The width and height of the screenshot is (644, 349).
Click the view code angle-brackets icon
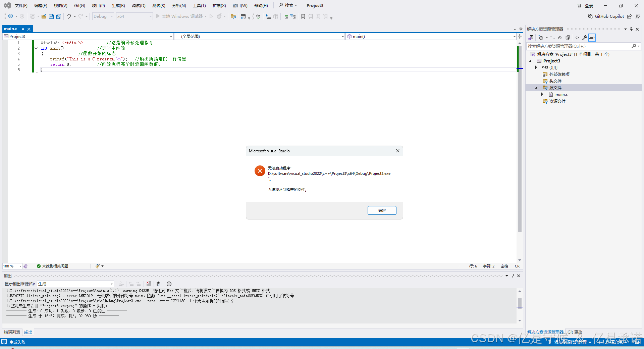click(577, 38)
